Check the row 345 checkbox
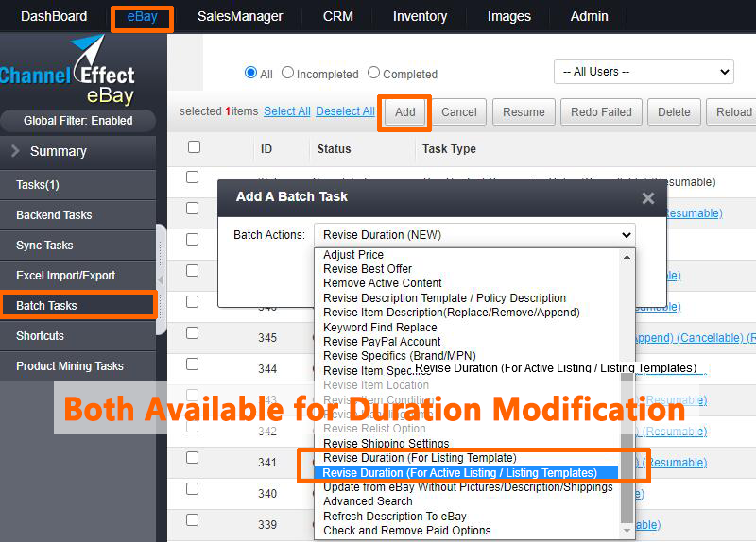Screen dimensions: 756x542 [x=192, y=333]
